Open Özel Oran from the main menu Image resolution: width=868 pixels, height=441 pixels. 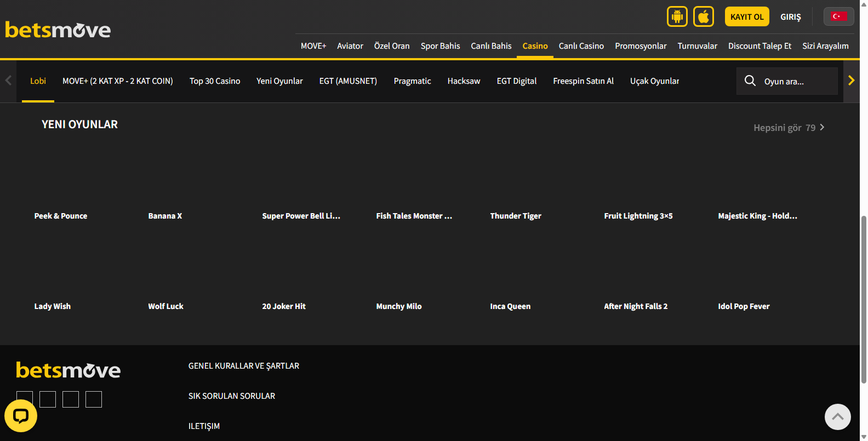(x=392, y=46)
